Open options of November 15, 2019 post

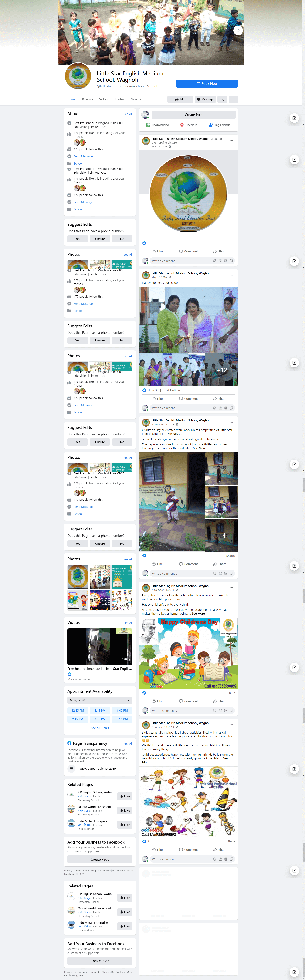tap(231, 422)
